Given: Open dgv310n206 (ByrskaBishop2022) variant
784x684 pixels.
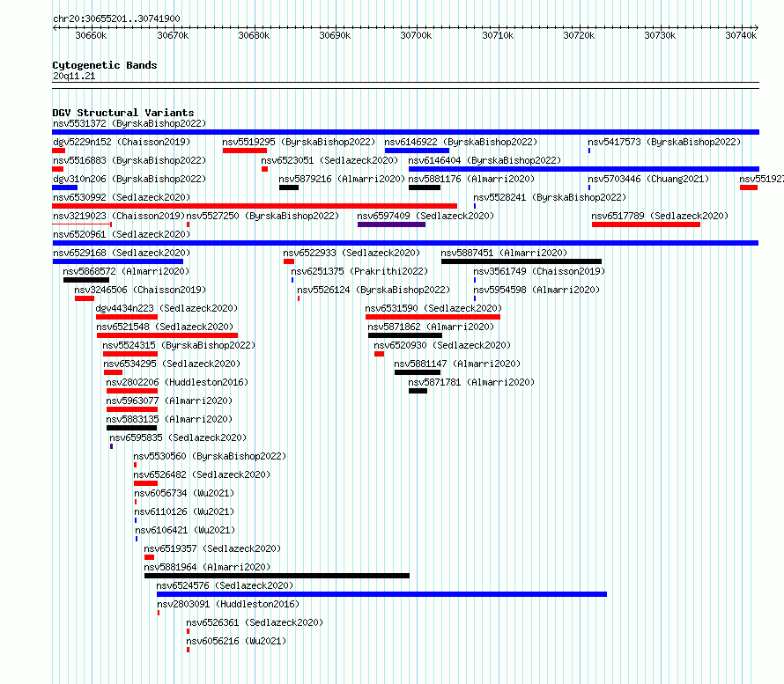Looking at the screenshot, I should tap(129, 179).
